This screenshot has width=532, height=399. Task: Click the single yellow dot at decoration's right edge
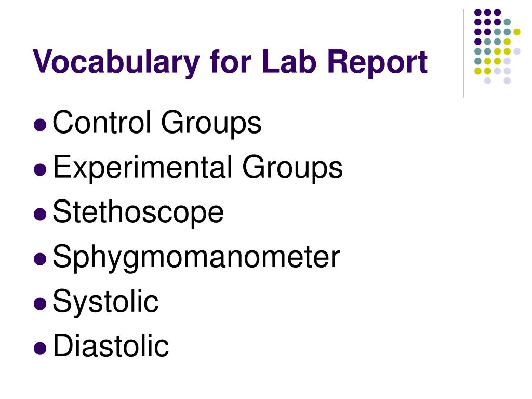[x=517, y=32]
